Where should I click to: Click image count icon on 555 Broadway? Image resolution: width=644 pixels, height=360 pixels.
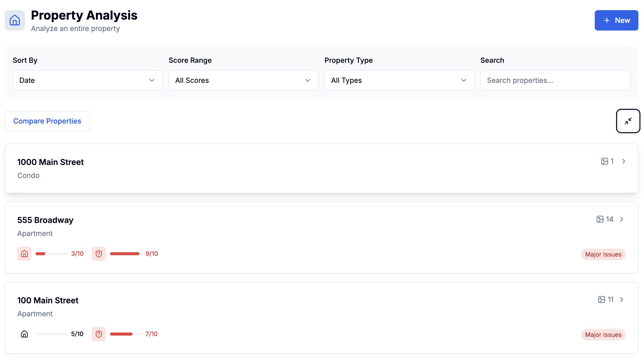(x=600, y=219)
